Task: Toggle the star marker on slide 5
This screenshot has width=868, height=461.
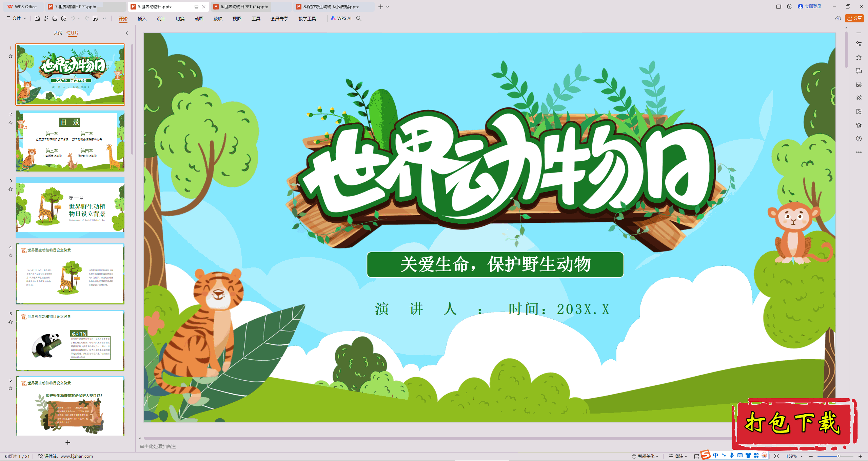Action: [x=11, y=322]
